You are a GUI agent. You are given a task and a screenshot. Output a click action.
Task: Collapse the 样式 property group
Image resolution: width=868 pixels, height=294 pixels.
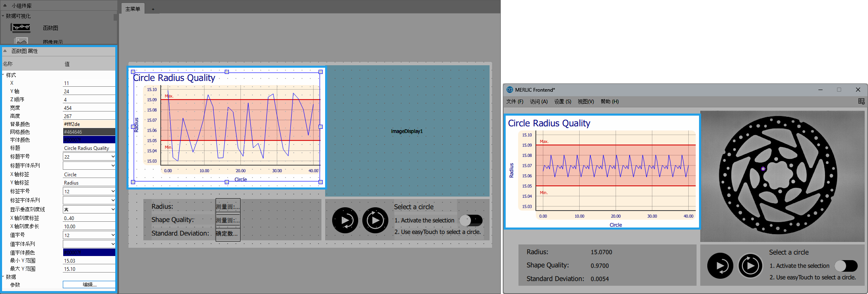tap(3, 75)
